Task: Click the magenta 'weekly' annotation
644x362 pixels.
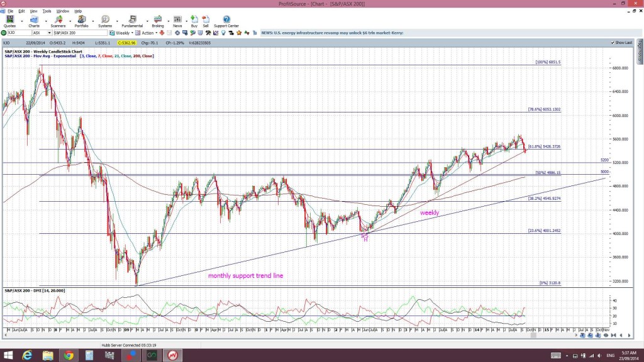Action: [430, 212]
